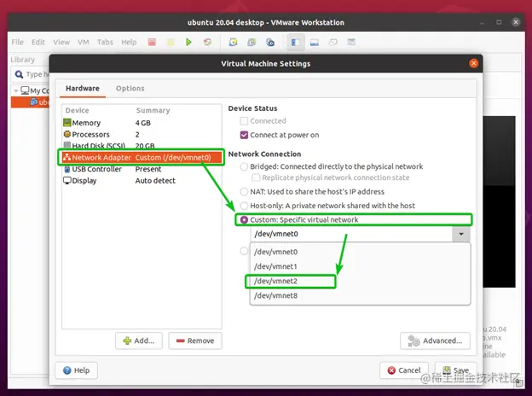Screen dimensions: 532x396
Task: Select the Memory device icon
Action: (67, 122)
